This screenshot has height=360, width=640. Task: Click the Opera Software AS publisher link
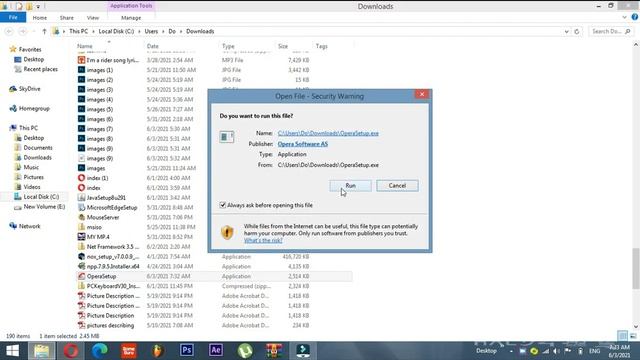(x=302, y=144)
